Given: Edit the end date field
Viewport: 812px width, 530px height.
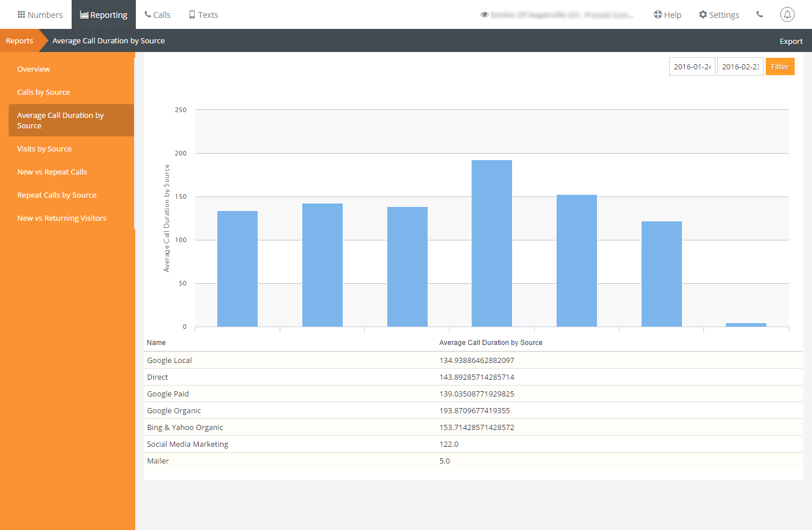Looking at the screenshot, I should (x=740, y=66).
